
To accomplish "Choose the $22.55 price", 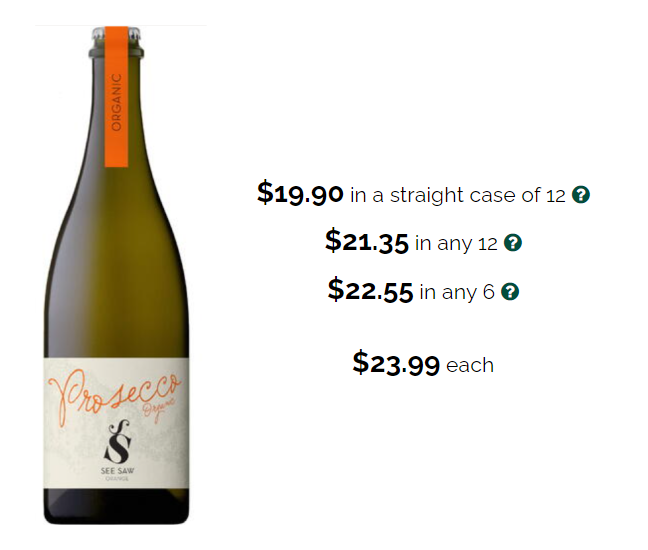I will point(370,290).
